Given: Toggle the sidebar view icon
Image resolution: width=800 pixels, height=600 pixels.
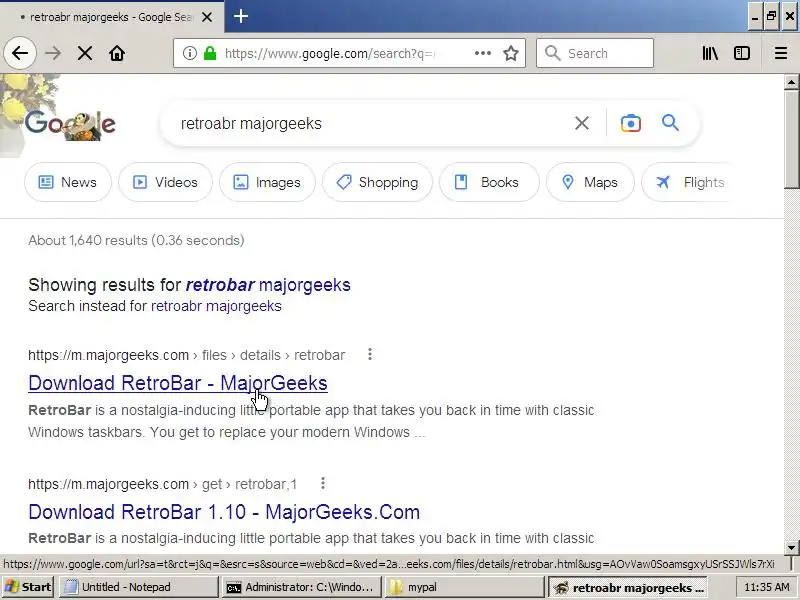Looking at the screenshot, I should pos(742,53).
